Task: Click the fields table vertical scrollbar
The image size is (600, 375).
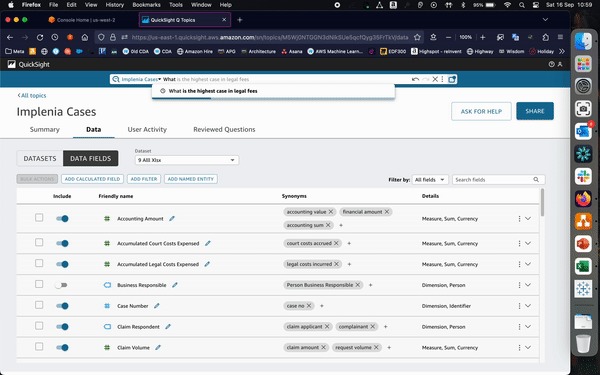Action: click(542, 203)
